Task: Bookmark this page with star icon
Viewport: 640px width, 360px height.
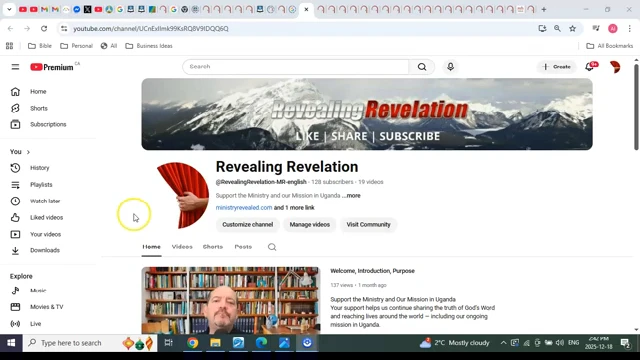Action: point(573,28)
